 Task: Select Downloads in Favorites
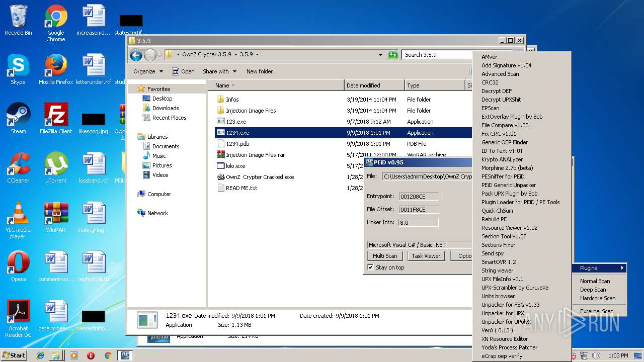click(166, 108)
